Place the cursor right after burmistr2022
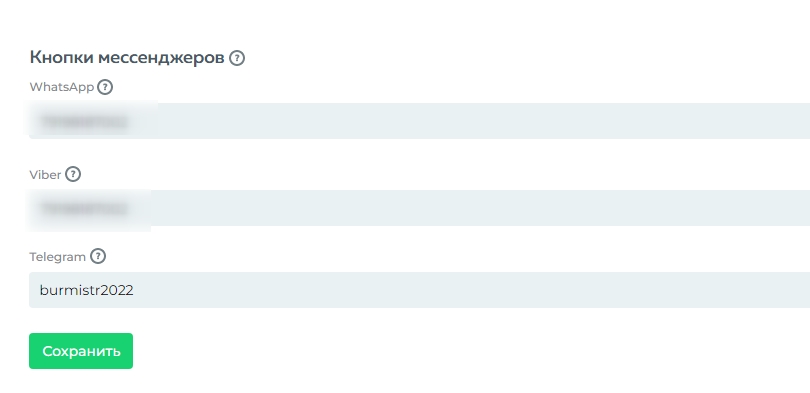The height and width of the screenshot is (393, 810). [134, 290]
